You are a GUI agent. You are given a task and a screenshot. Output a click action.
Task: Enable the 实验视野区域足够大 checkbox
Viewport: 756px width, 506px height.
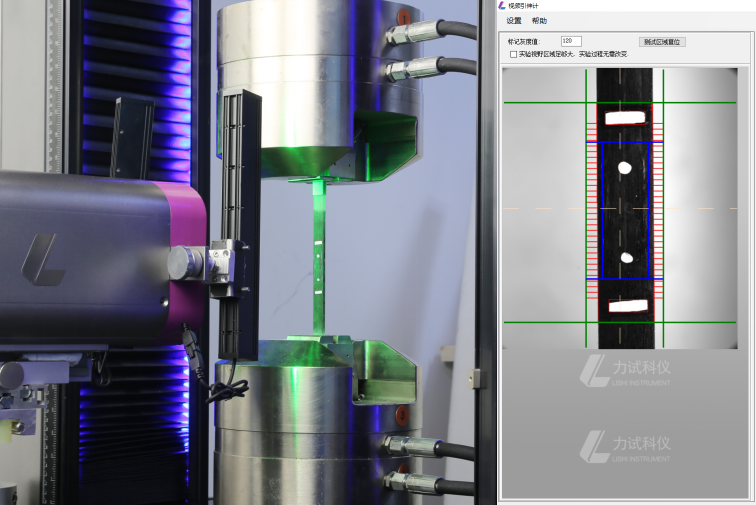(514, 55)
